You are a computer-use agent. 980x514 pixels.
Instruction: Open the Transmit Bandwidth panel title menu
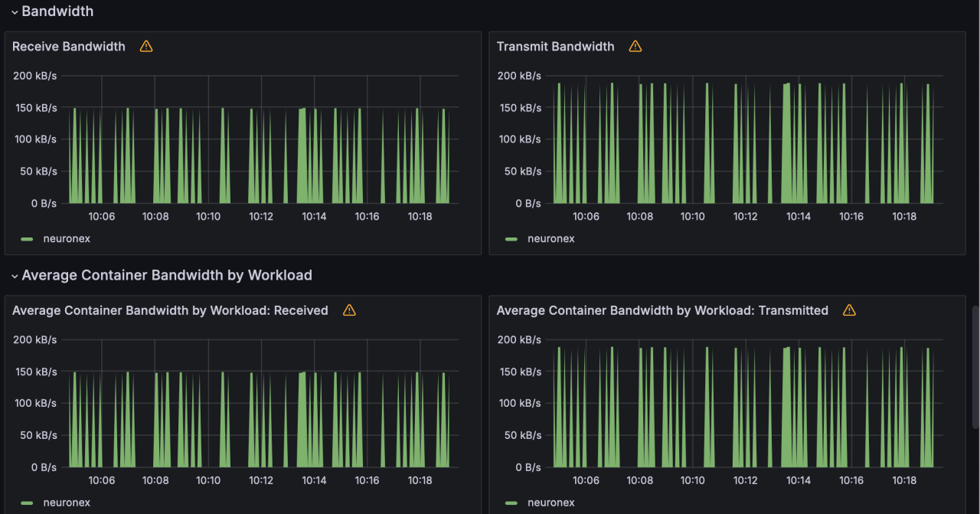555,47
